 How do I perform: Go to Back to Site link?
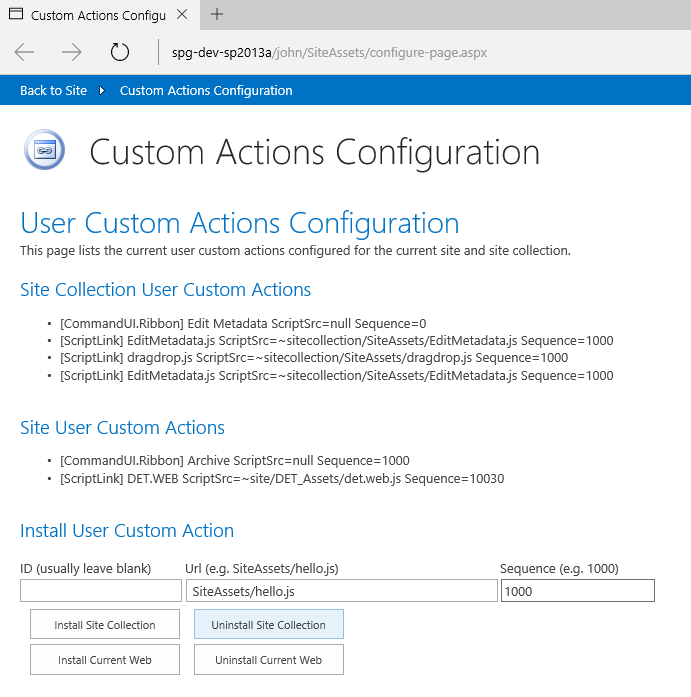(53, 91)
